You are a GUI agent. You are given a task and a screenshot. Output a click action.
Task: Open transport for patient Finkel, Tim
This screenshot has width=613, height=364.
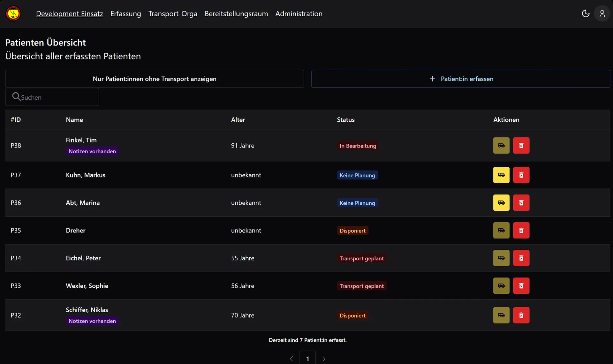coord(501,146)
